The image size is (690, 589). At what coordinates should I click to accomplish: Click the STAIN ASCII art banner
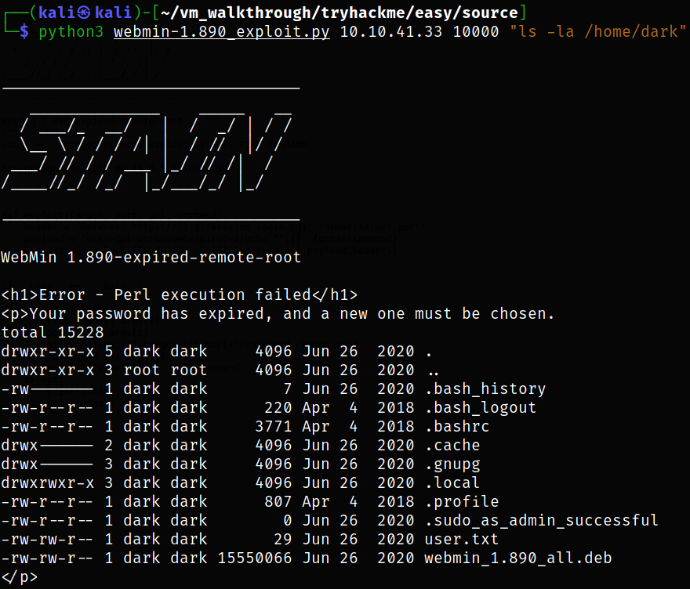click(147, 152)
